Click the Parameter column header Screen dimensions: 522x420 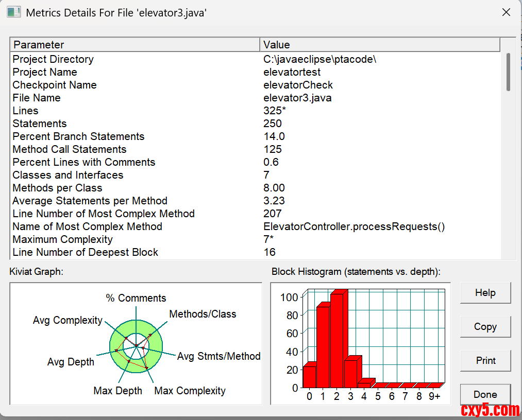point(136,45)
